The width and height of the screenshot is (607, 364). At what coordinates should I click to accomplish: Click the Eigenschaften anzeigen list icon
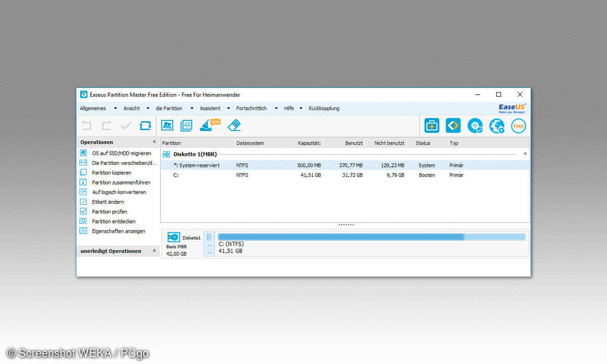click(x=83, y=231)
